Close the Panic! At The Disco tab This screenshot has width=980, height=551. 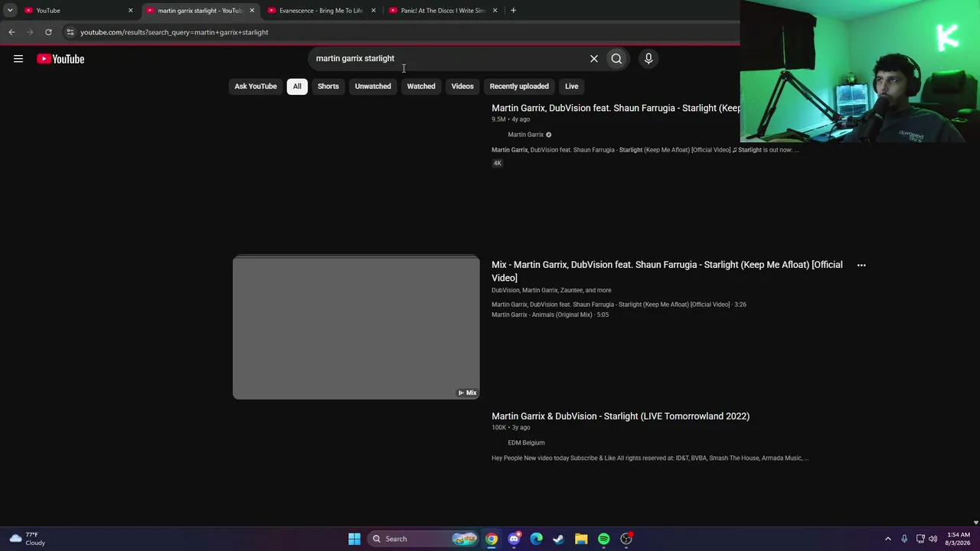coord(495,11)
